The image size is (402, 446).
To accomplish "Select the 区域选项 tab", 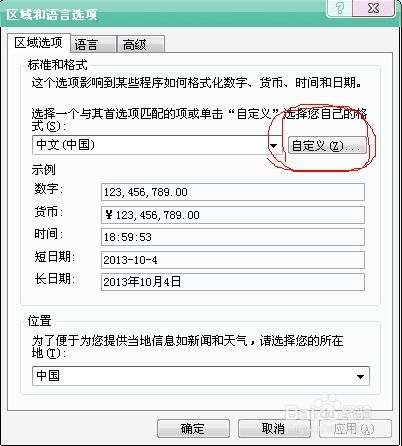I will (x=39, y=43).
